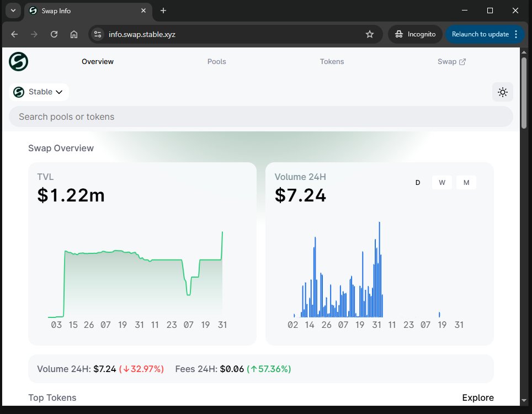Click the Stable logo icon in header
Image resolution: width=532 pixels, height=414 pixels.
click(x=18, y=61)
